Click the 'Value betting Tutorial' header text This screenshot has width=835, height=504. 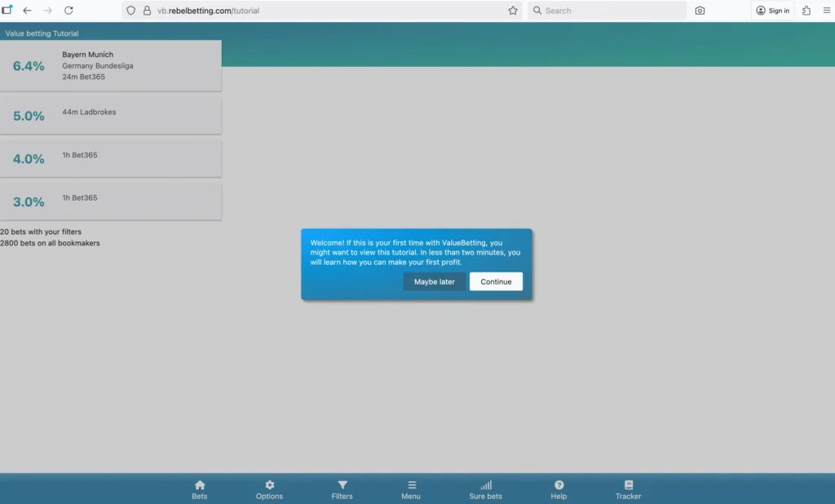point(42,33)
